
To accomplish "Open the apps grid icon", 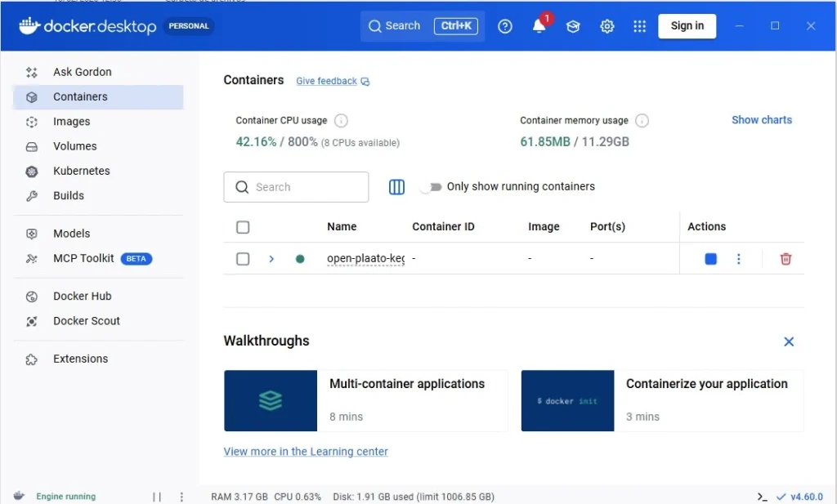I will pos(640,26).
